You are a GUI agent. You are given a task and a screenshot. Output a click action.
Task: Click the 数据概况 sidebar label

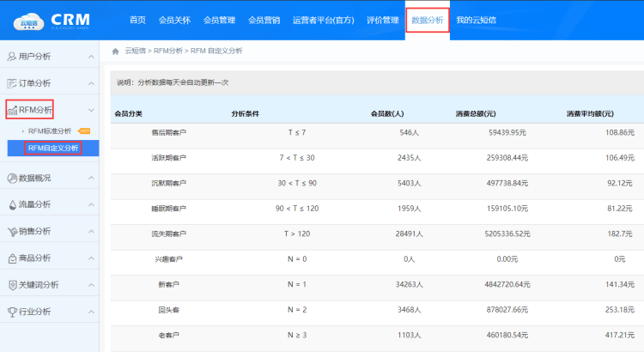pyautogui.click(x=35, y=178)
